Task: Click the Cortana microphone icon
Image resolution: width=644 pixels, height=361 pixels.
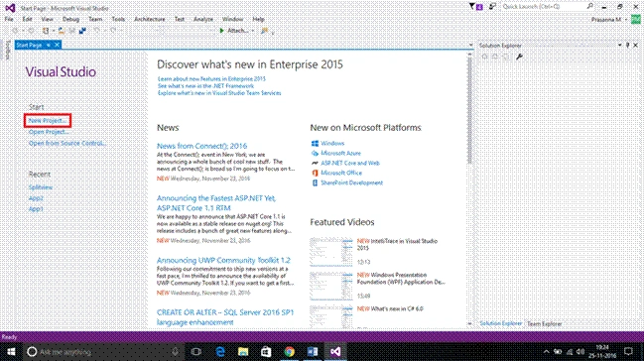Action: (x=175, y=352)
